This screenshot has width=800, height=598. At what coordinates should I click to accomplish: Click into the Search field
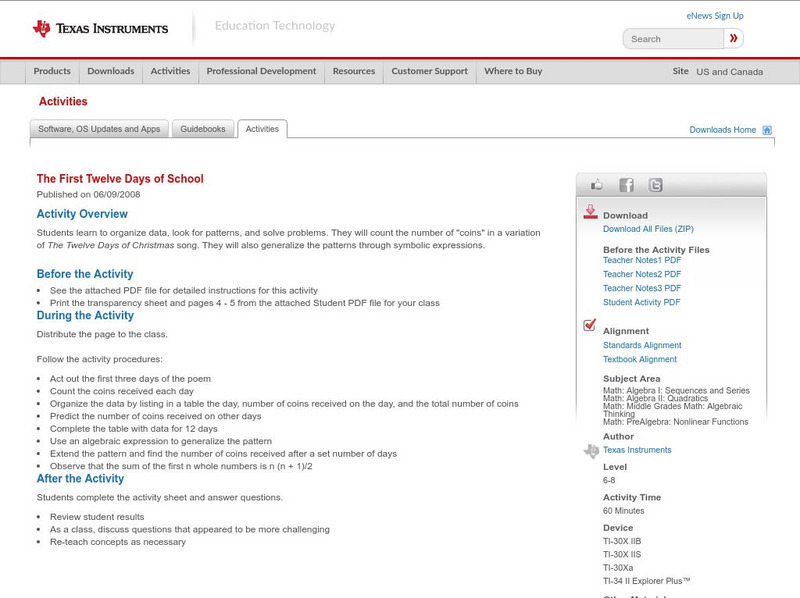tap(673, 39)
